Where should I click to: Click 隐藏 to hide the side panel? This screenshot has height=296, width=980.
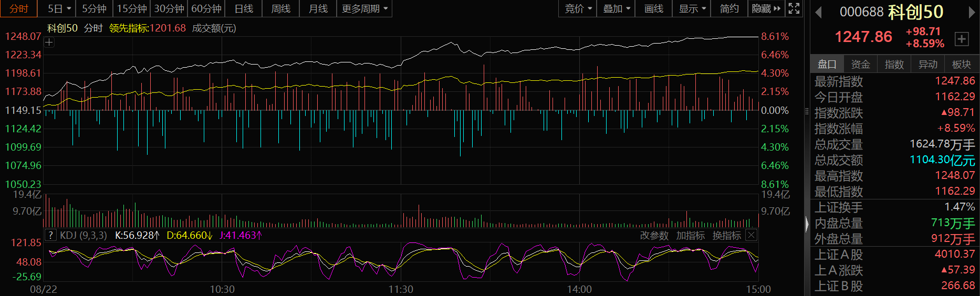click(x=766, y=8)
